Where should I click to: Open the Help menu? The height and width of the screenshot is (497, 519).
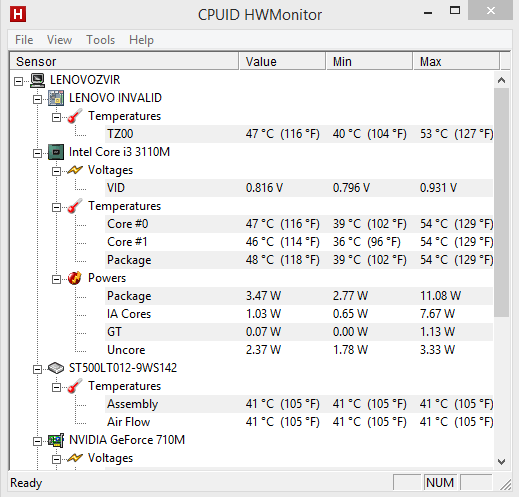[141, 40]
